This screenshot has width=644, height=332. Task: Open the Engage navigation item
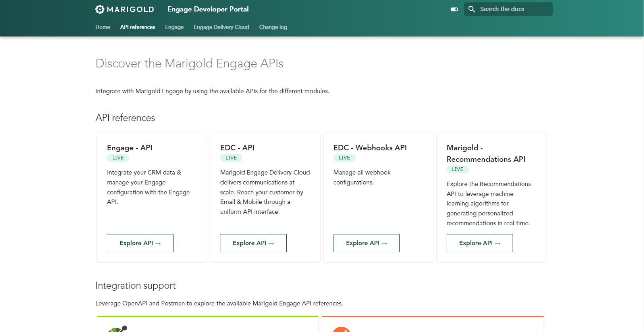(174, 27)
